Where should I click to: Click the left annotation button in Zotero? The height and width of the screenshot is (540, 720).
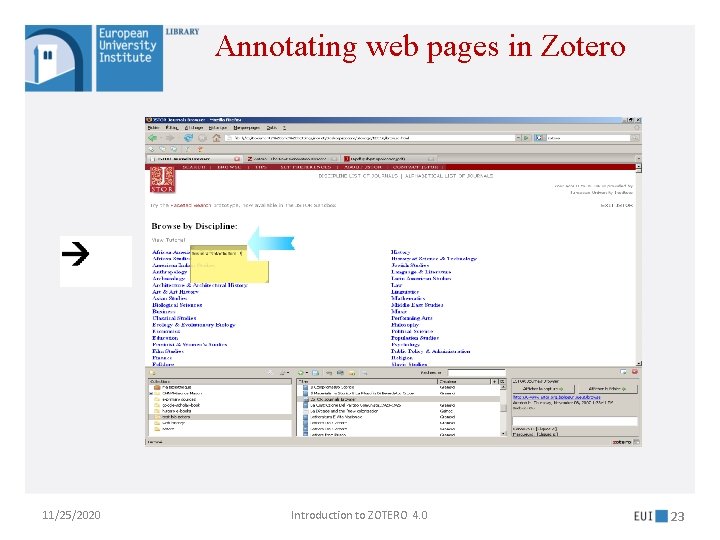pos(543,388)
